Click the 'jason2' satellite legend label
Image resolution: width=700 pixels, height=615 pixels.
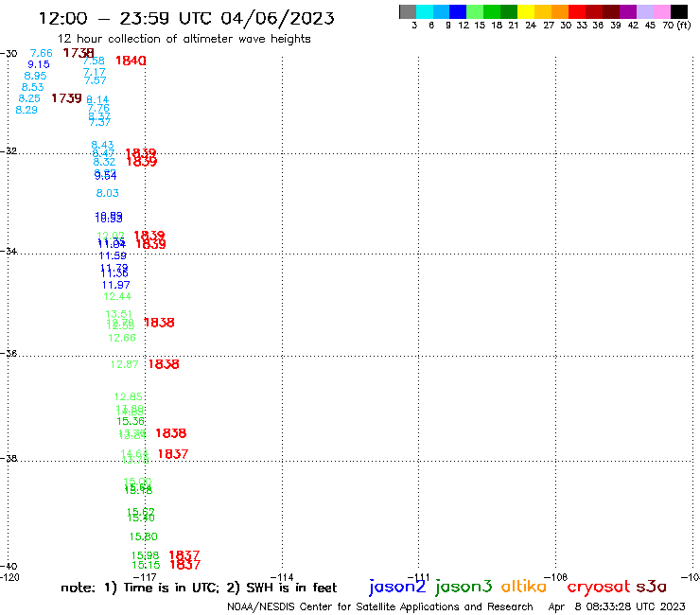397,587
